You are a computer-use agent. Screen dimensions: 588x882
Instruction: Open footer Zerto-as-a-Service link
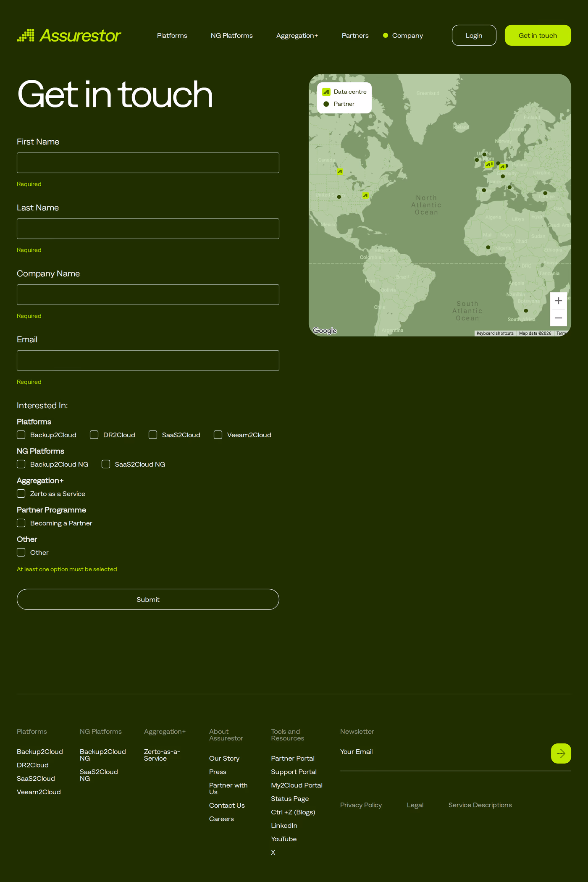(162, 755)
